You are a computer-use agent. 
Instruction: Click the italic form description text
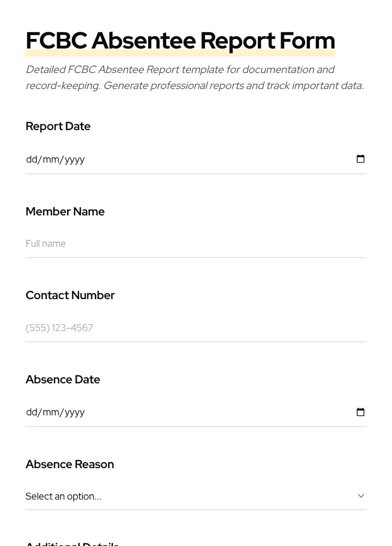[194, 77]
